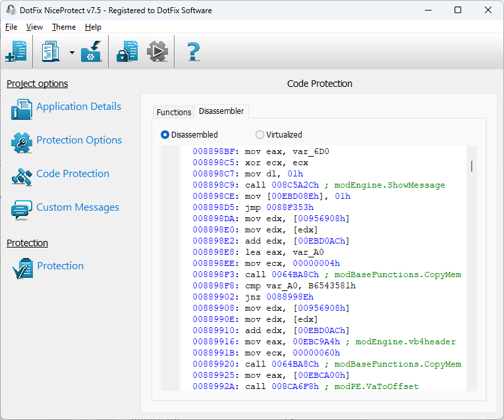The height and width of the screenshot is (420, 504).
Task: Select the Disassembler tab
Action: click(x=221, y=111)
